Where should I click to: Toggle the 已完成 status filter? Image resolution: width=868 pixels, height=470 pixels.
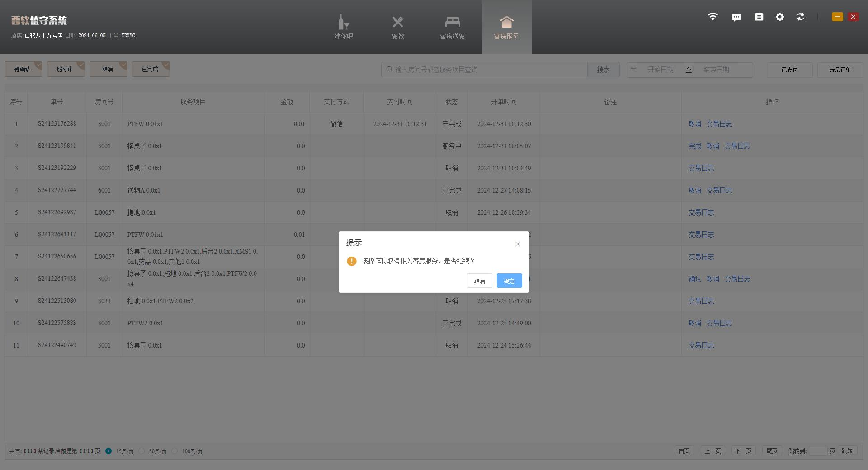pos(151,69)
